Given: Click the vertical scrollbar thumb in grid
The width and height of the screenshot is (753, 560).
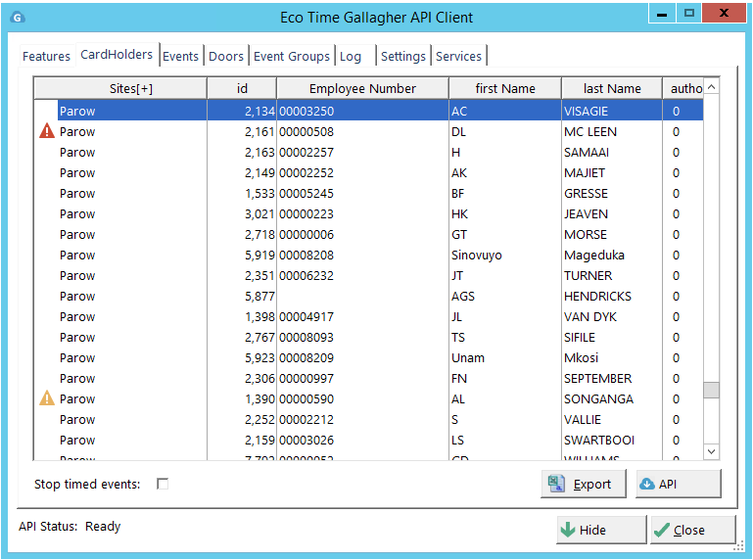Looking at the screenshot, I should (x=711, y=390).
